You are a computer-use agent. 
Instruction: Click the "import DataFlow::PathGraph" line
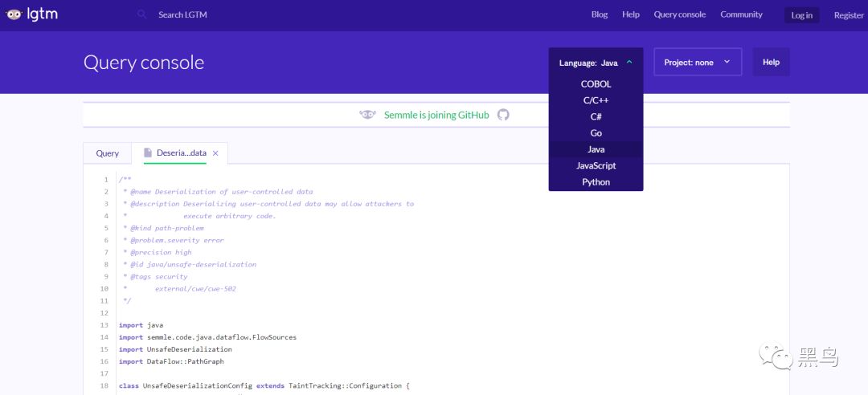(171, 362)
